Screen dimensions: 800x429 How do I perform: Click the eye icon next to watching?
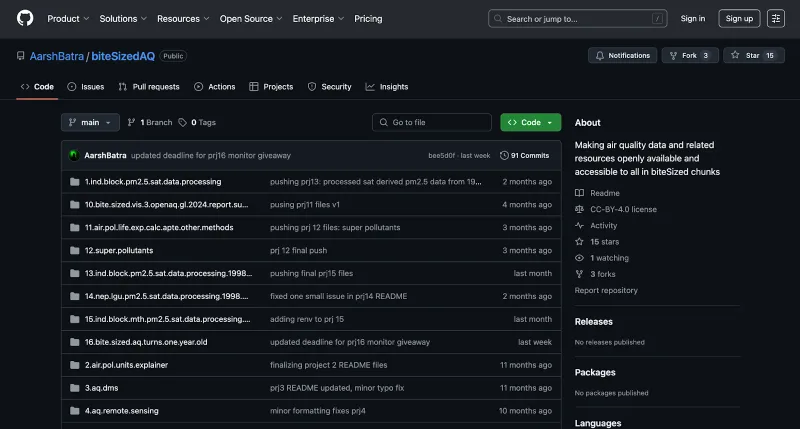click(x=579, y=258)
